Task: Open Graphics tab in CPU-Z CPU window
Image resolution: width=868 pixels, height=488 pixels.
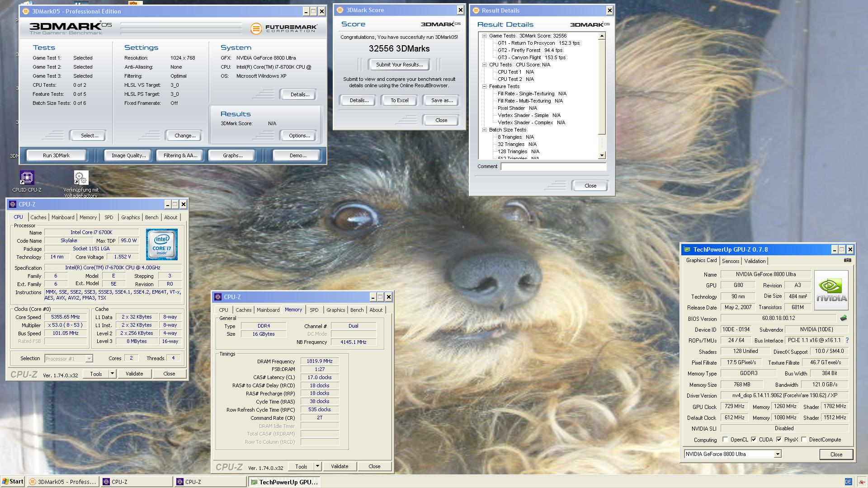Action: 130,217
